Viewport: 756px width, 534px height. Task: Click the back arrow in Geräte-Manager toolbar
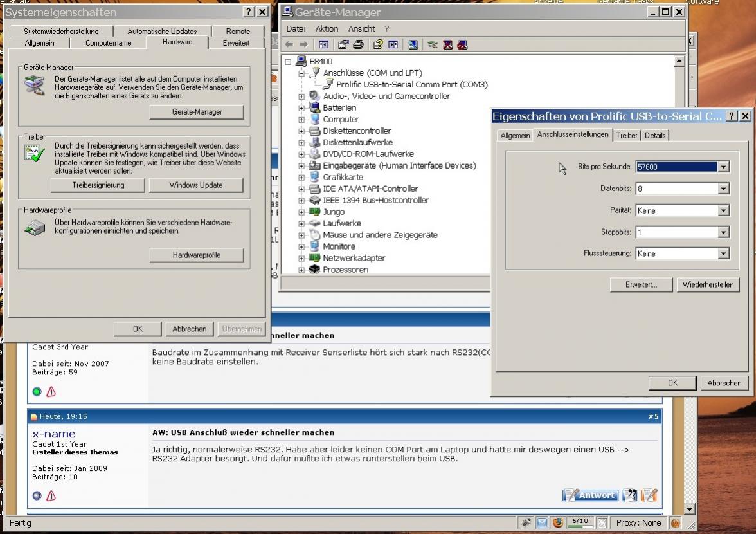coord(289,45)
